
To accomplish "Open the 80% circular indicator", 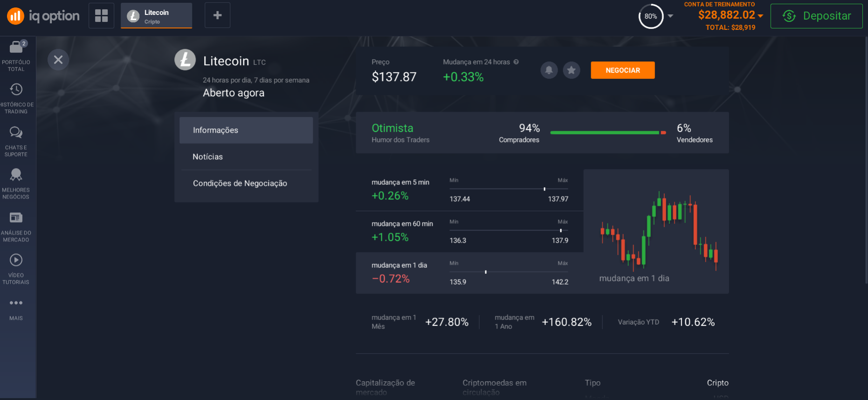I will (651, 16).
